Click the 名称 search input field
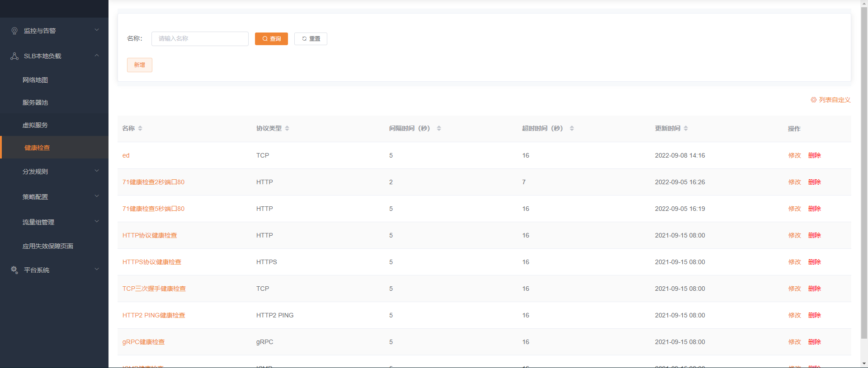The width and height of the screenshot is (868, 368). pyautogui.click(x=200, y=39)
